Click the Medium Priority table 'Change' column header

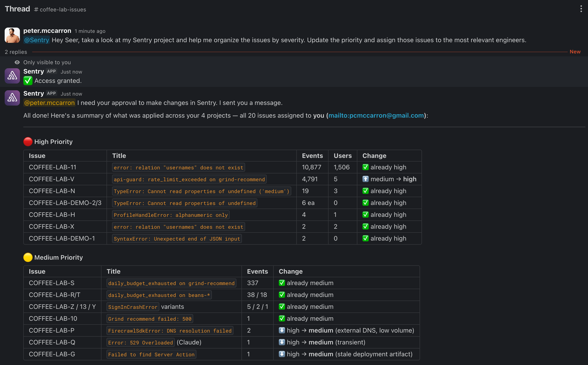coord(291,271)
